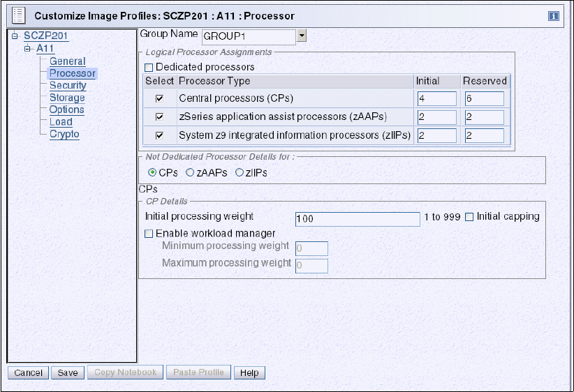Click the info icon in title bar
The height and width of the screenshot is (392, 574).
552,15
